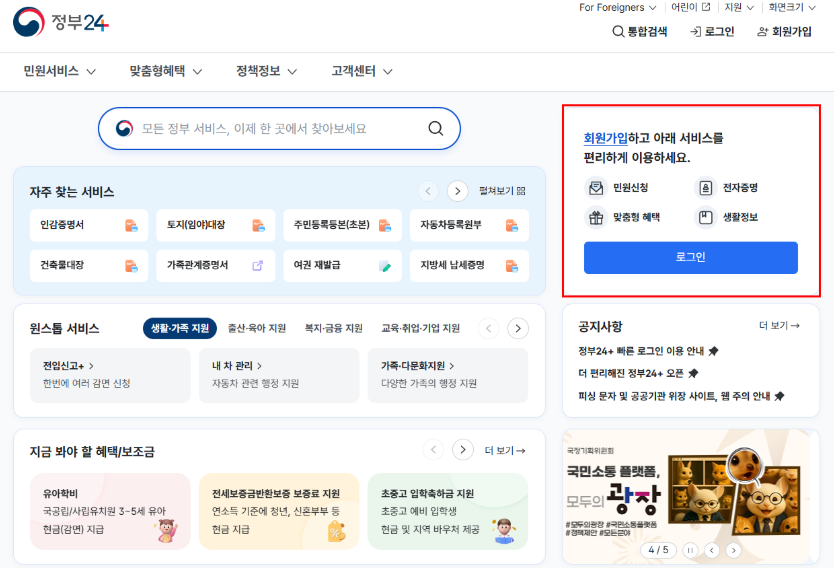This screenshot has width=834, height=568.
Task: Click the 민원신청 icon in login panel
Action: pyautogui.click(x=596, y=188)
